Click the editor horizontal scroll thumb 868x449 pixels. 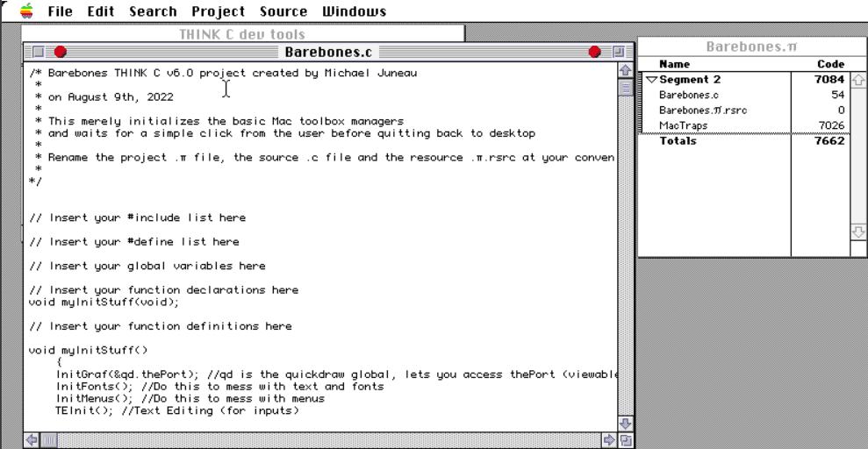coord(49,440)
